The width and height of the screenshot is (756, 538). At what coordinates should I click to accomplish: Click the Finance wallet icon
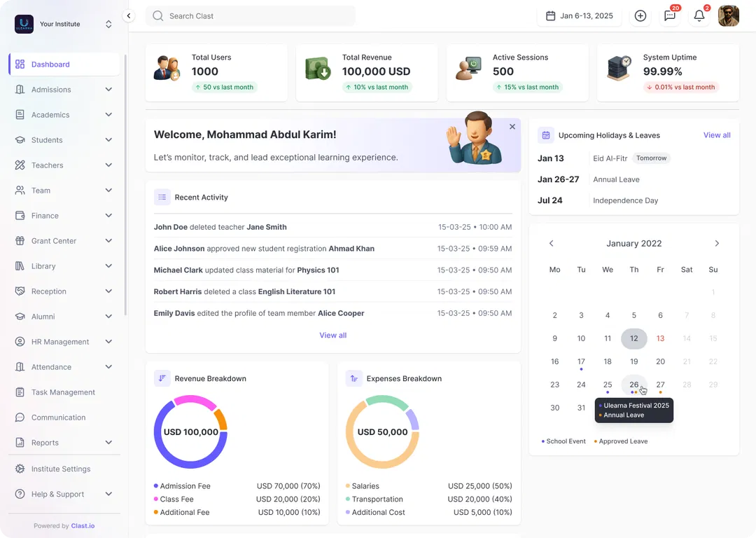(x=20, y=215)
